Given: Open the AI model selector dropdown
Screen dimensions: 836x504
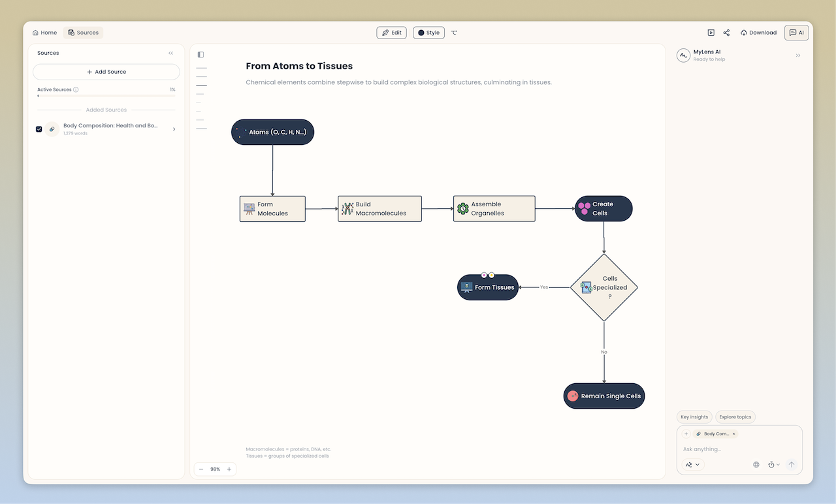Looking at the screenshot, I should click(x=692, y=464).
